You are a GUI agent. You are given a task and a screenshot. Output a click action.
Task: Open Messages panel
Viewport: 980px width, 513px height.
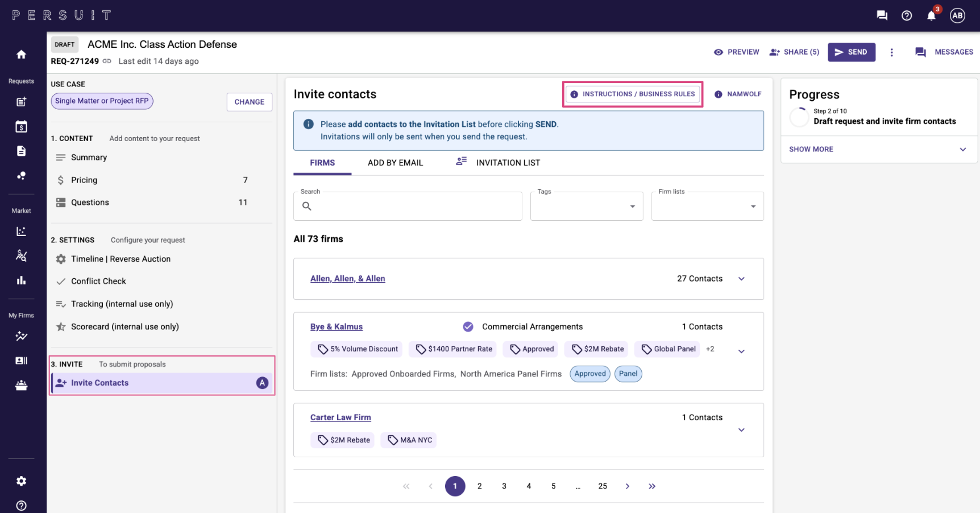coord(944,52)
